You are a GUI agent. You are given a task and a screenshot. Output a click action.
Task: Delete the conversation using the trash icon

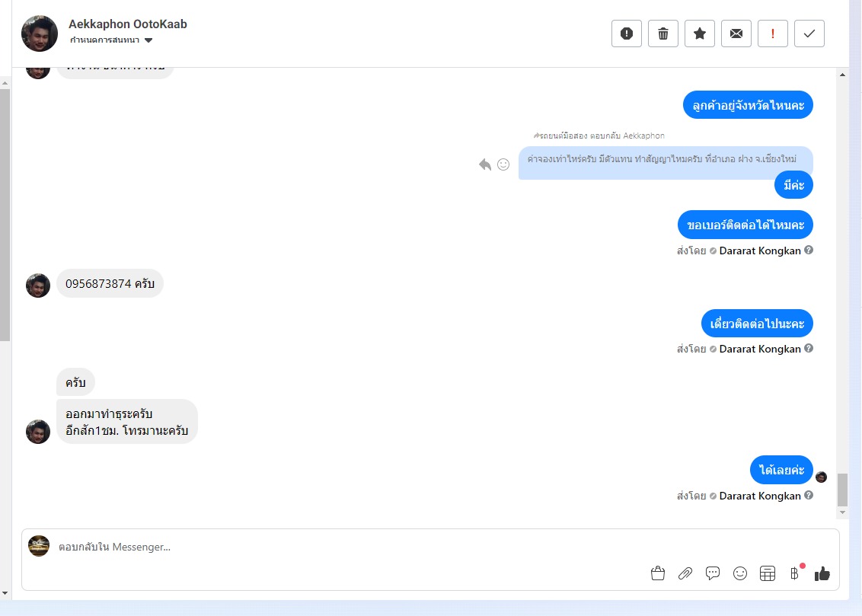point(663,34)
